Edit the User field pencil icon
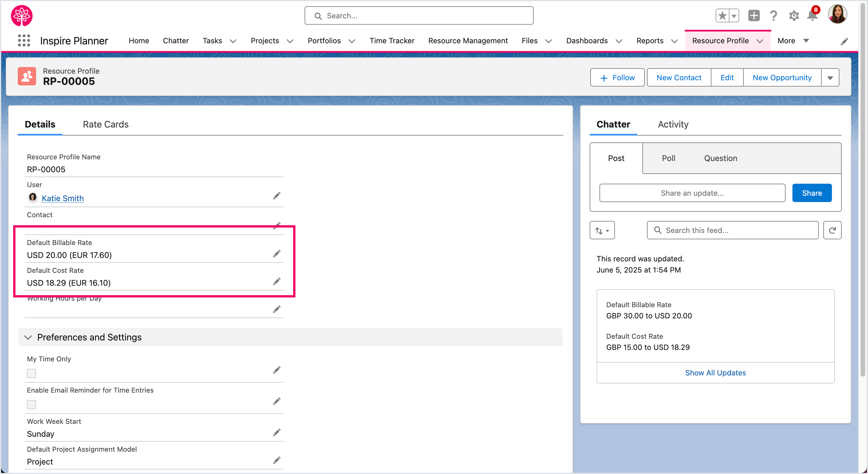This screenshot has height=474, width=868. (x=277, y=196)
